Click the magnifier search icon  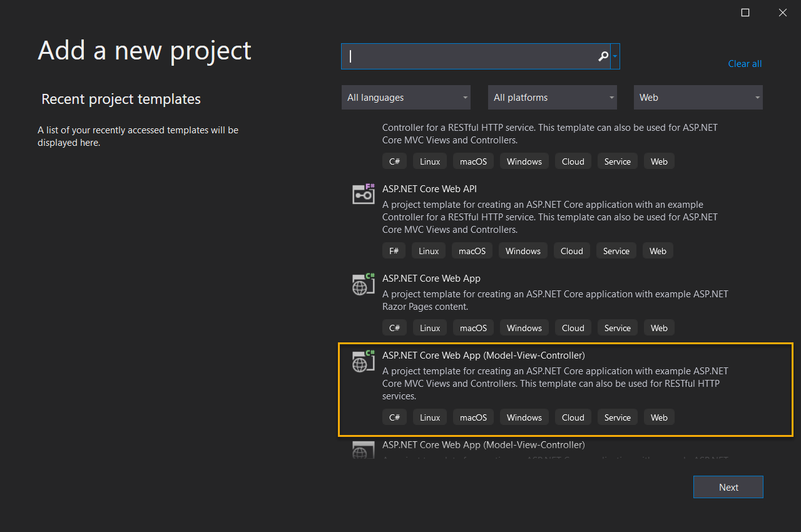point(603,56)
